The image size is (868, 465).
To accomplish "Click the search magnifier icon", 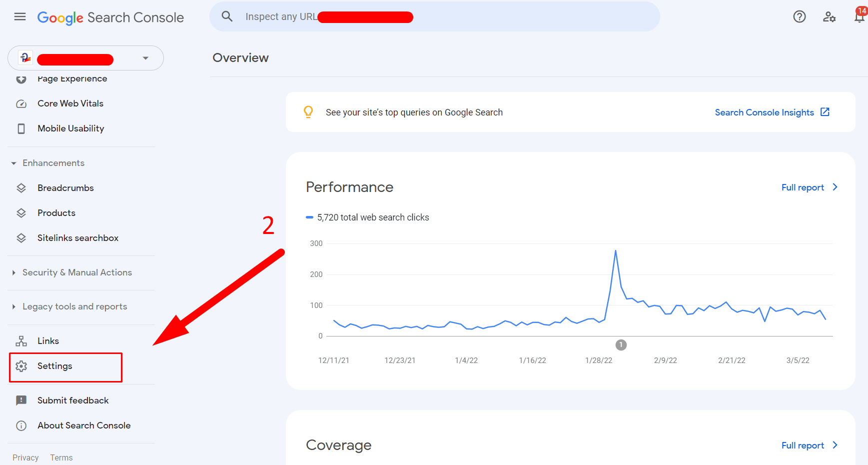I will pyautogui.click(x=227, y=16).
